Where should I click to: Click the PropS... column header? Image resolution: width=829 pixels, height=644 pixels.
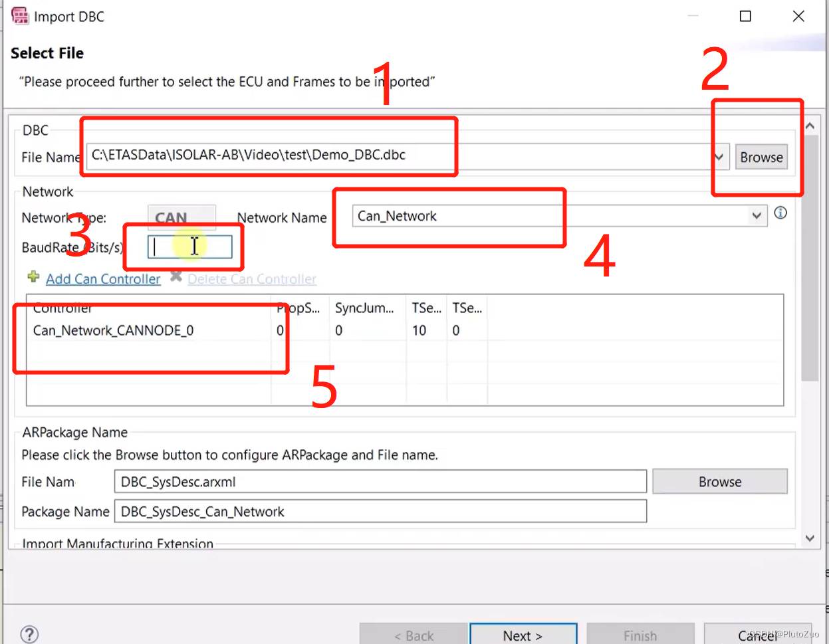pos(300,308)
